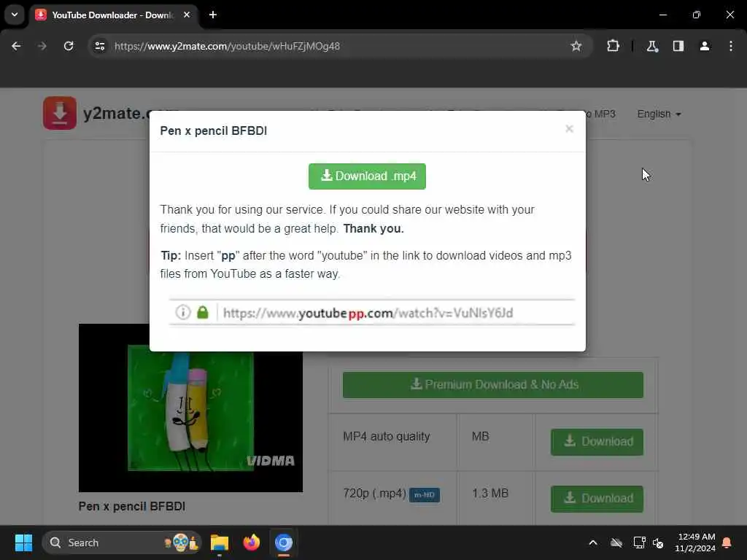Download the MP4 auto quality version

point(597,442)
